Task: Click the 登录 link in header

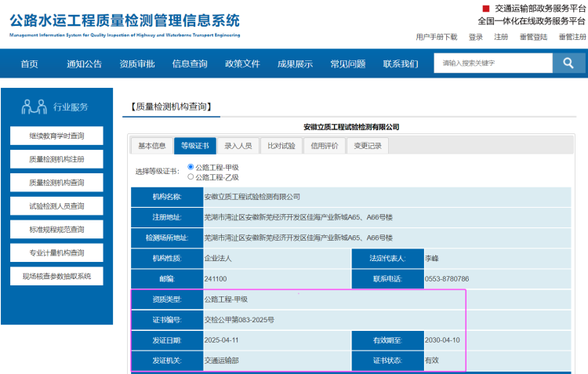Action: 476,37
